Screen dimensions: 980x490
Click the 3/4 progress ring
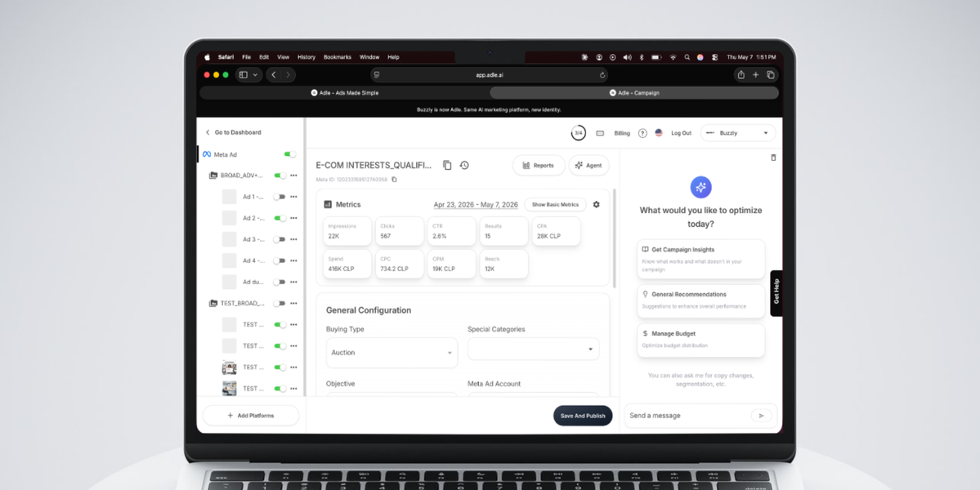pos(579,133)
